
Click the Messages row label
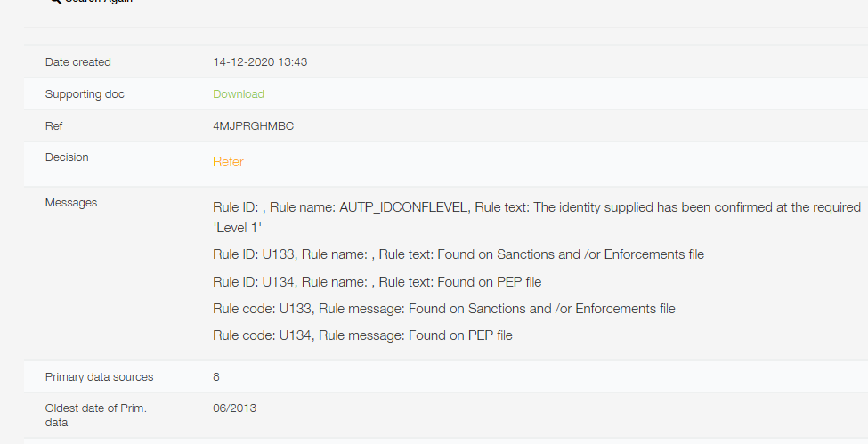pos(71,203)
